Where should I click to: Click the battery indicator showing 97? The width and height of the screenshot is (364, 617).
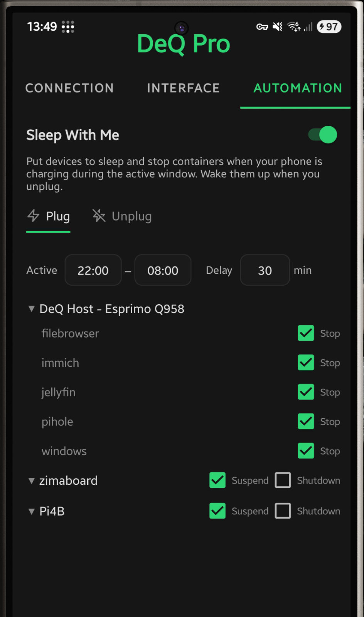pyautogui.click(x=329, y=27)
